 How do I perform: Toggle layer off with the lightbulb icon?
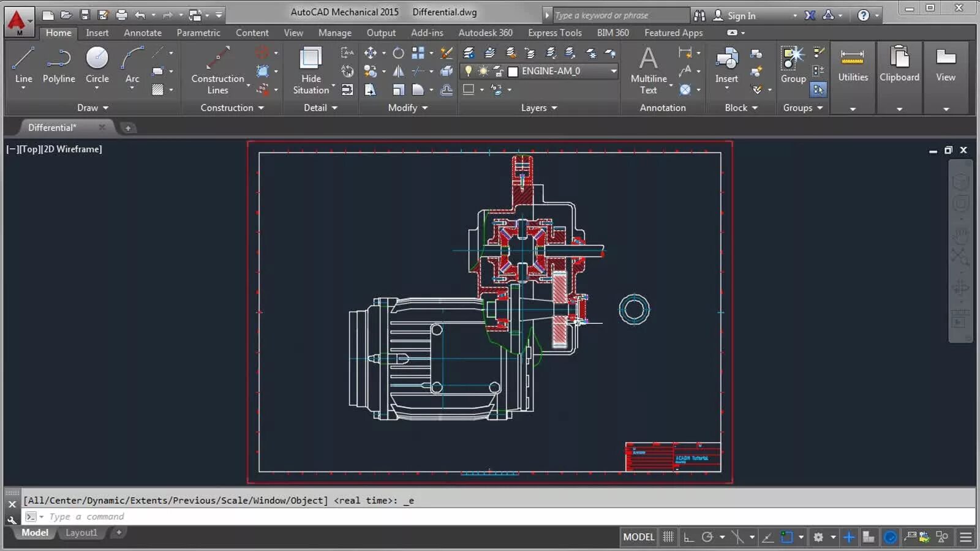pyautogui.click(x=469, y=71)
